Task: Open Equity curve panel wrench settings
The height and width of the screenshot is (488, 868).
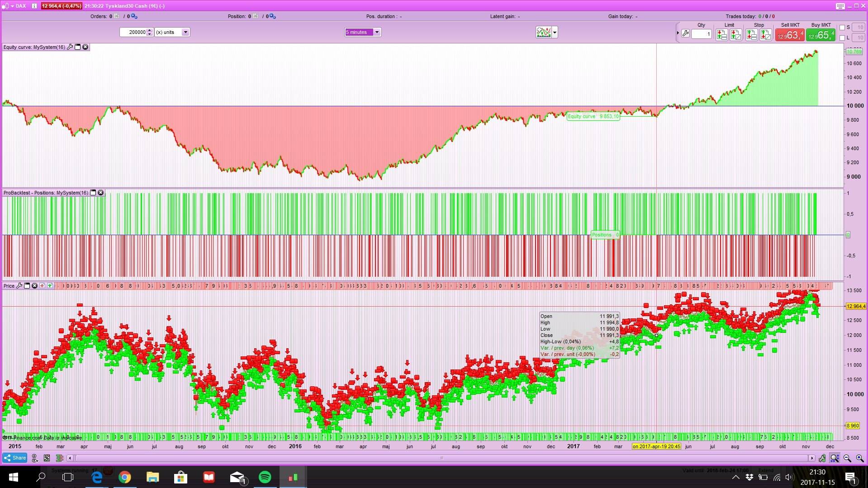Action: coord(70,47)
